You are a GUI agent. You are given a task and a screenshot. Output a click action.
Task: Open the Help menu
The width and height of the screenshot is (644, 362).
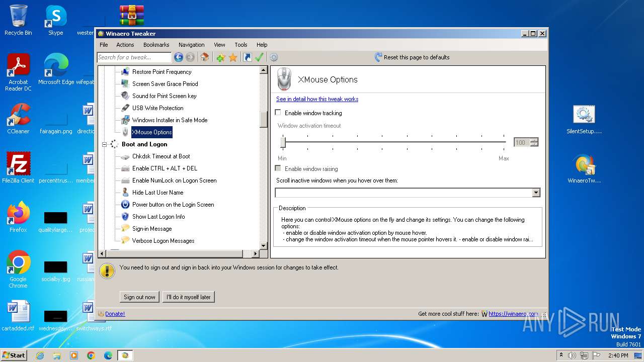(262, 45)
